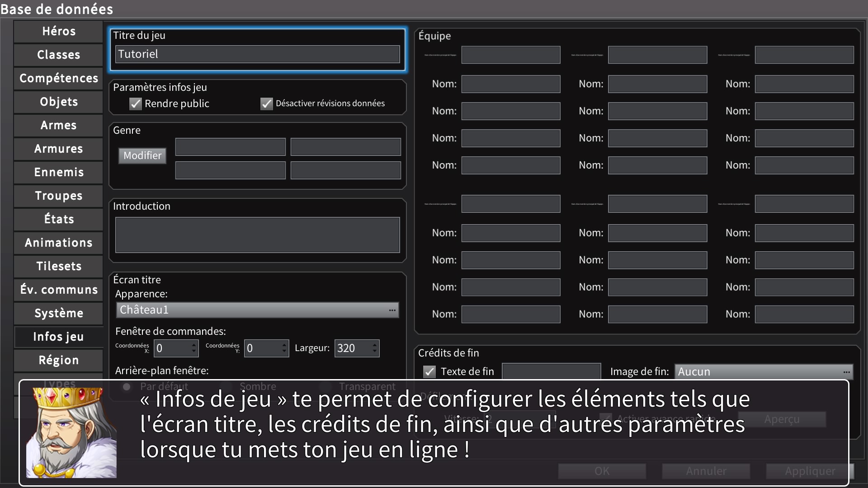868x488 pixels.
Task: Click the king portrait in the message box
Action: (x=71, y=432)
